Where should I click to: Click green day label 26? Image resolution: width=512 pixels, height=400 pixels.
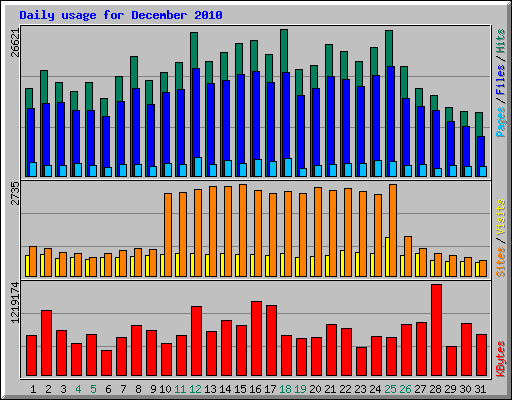coord(405,389)
